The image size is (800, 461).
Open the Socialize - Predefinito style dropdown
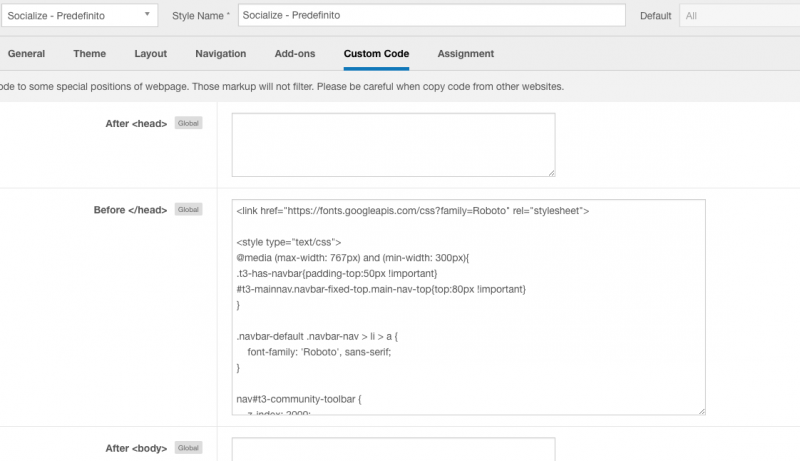pos(79,15)
